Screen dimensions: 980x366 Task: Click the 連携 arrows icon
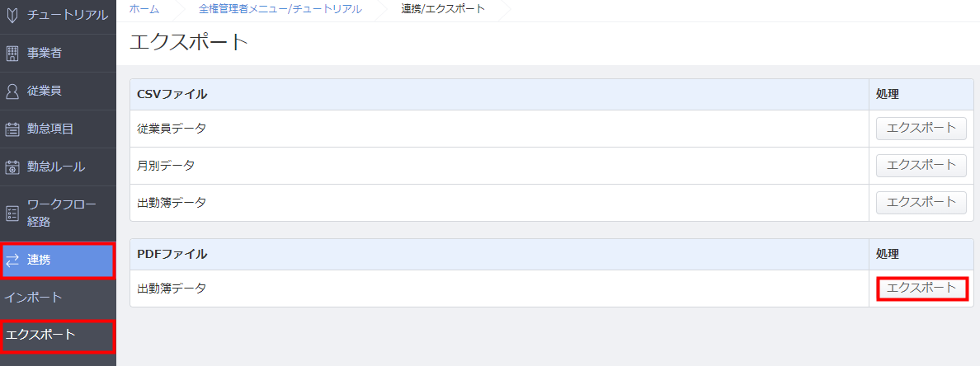point(12,260)
